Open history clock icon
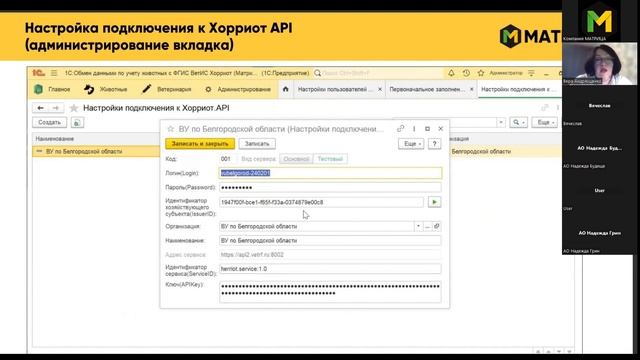 click(x=466, y=73)
